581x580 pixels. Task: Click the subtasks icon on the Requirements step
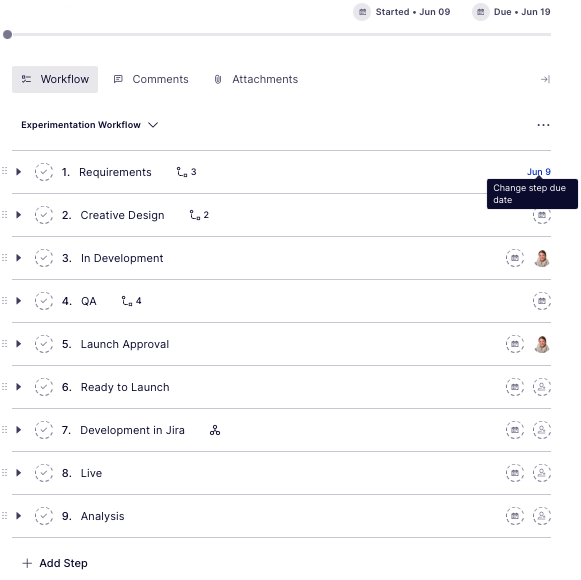[x=182, y=172]
